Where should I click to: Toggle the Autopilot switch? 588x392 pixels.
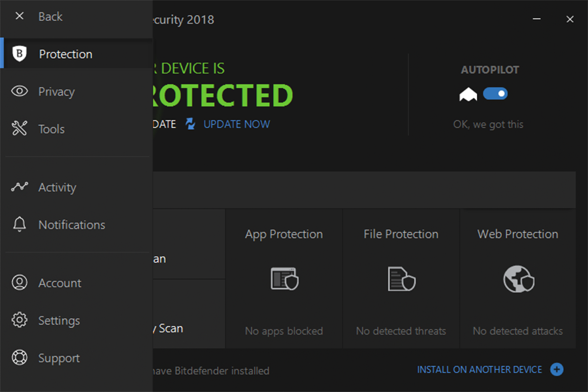click(495, 93)
